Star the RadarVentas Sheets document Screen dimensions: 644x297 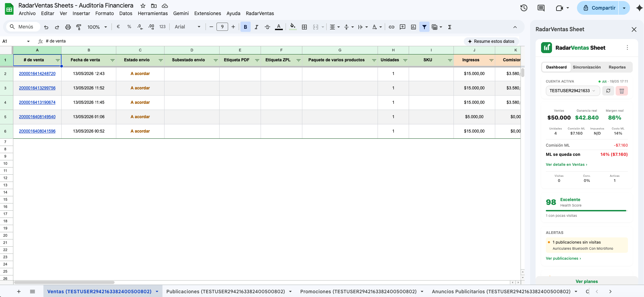[x=143, y=6]
